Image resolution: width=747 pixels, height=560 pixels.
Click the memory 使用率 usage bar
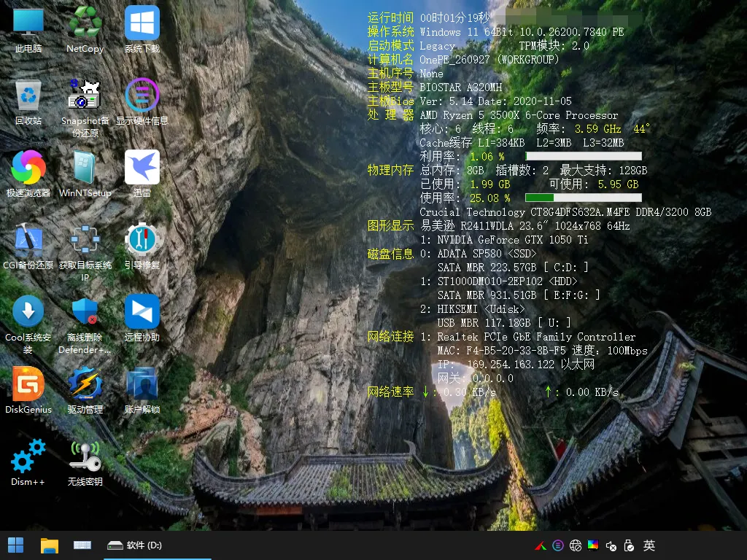click(584, 198)
